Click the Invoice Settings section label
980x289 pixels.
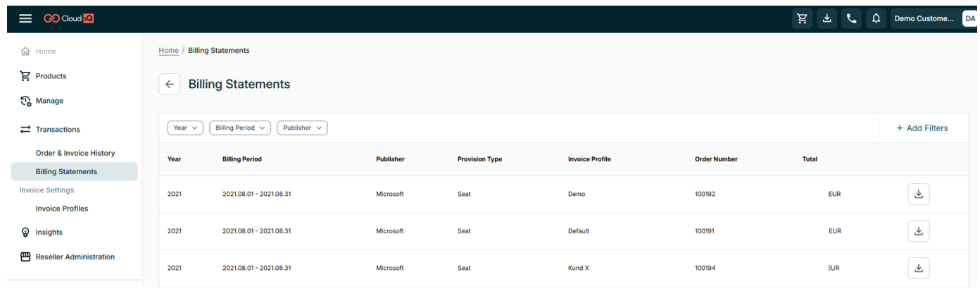coord(46,190)
